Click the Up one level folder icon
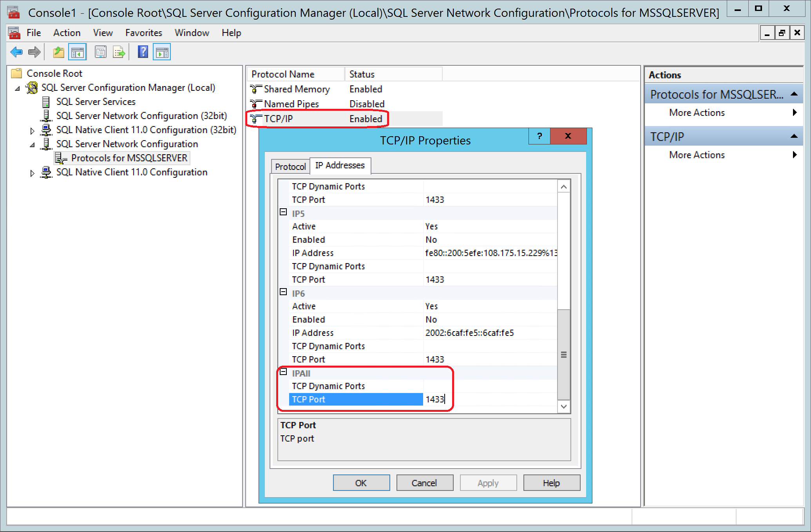Image resolution: width=811 pixels, height=532 pixels. pos(58,52)
